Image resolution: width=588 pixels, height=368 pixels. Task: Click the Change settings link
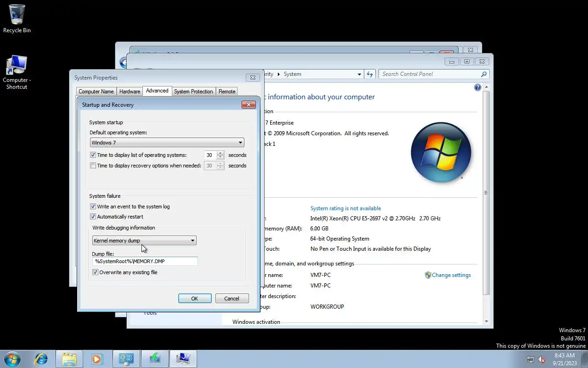pos(451,275)
